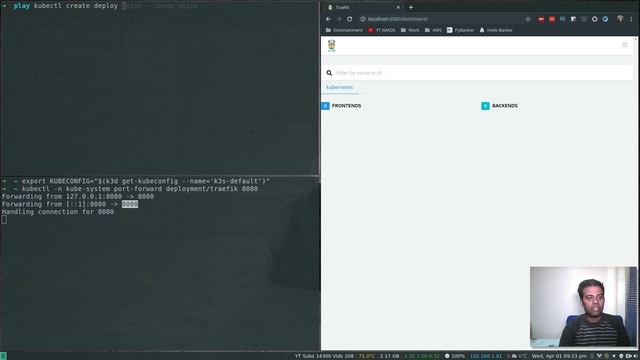The height and width of the screenshot is (360, 640).
Task: Open the Work bookmarks folder
Action: pyautogui.click(x=410, y=30)
